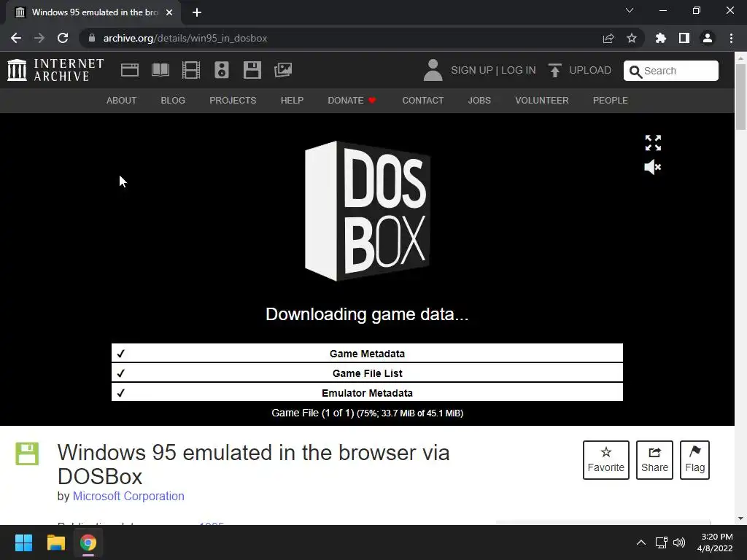
Task: Click the page vertical scrollbar thumb
Action: point(740,96)
